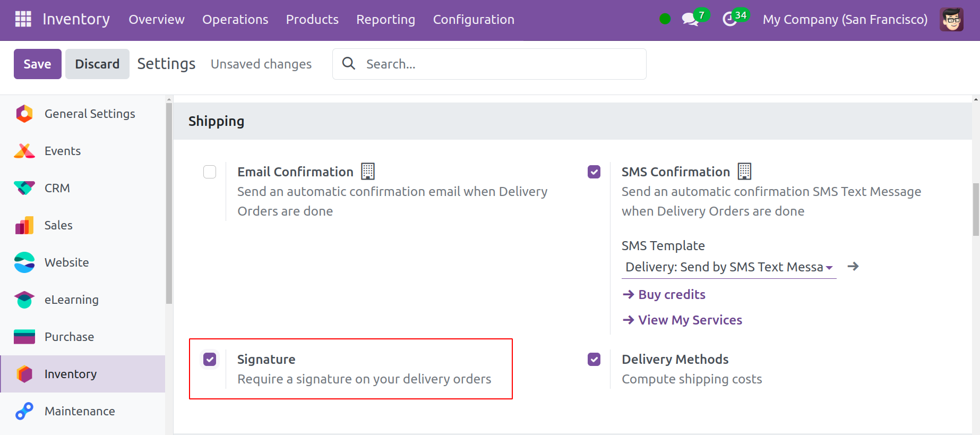Open the company switcher My Company (San Francisco)

(x=845, y=20)
